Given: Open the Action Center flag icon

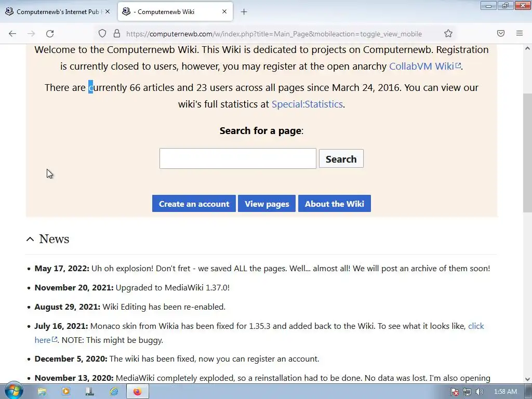Looking at the screenshot, I should click(454, 392).
